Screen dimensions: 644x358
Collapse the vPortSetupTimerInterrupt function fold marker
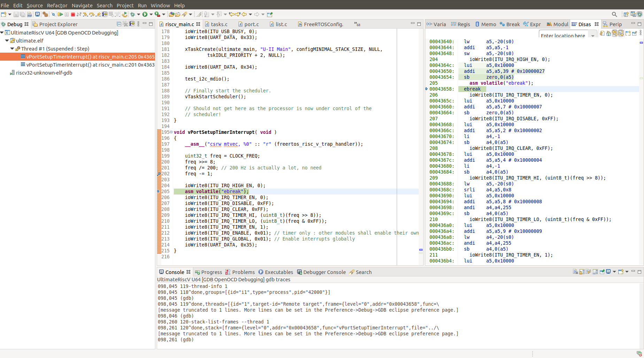click(171, 132)
